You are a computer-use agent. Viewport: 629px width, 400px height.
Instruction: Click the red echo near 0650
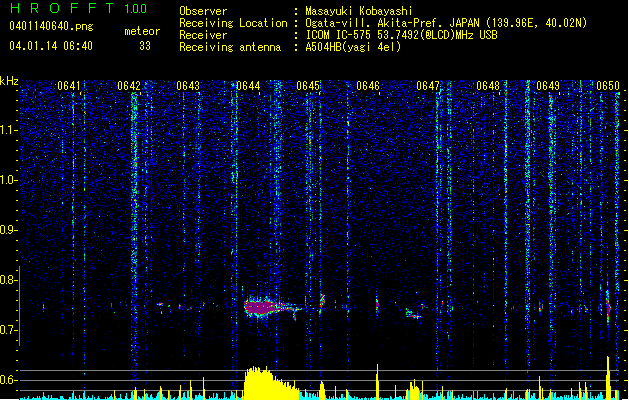[x=608, y=307]
